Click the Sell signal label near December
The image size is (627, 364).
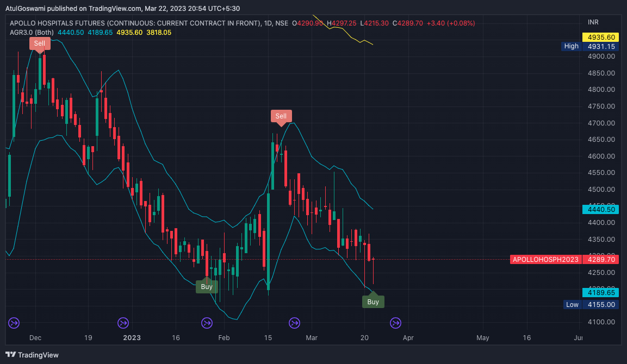click(40, 43)
